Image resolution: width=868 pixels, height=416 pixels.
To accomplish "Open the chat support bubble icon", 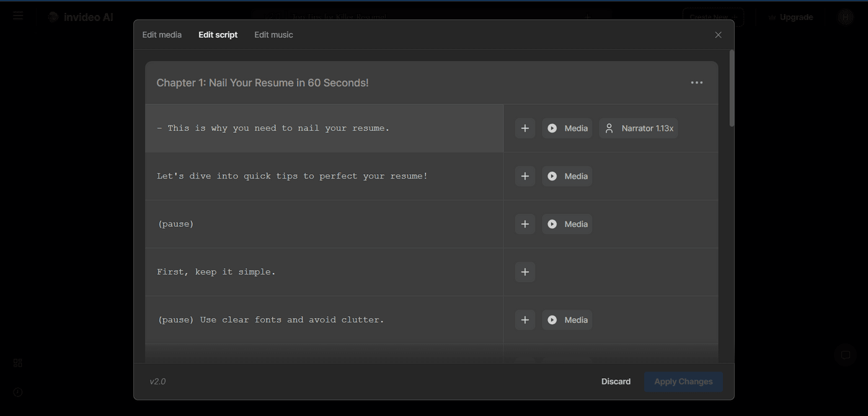I will (x=845, y=355).
